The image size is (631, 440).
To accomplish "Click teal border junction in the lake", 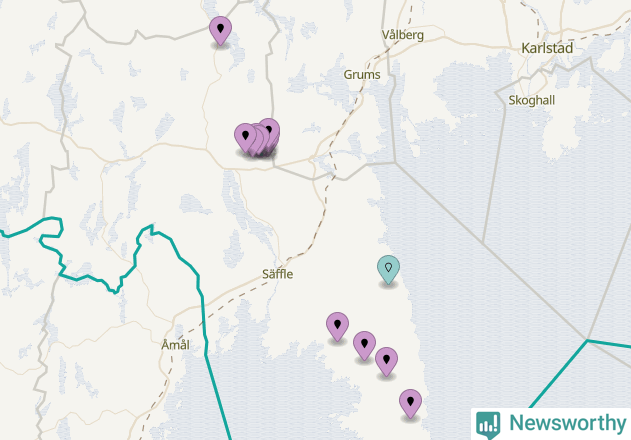I will (x=587, y=341).
